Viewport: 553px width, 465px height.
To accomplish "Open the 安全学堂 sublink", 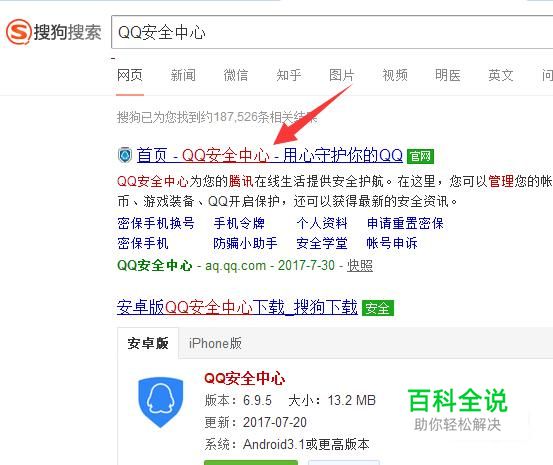I will (x=322, y=243).
